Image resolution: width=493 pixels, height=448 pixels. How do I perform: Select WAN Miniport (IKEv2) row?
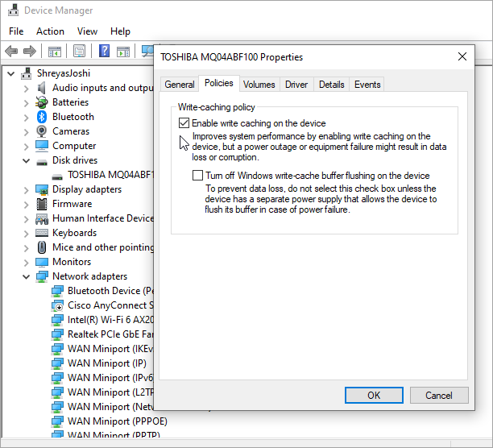[x=102, y=349]
